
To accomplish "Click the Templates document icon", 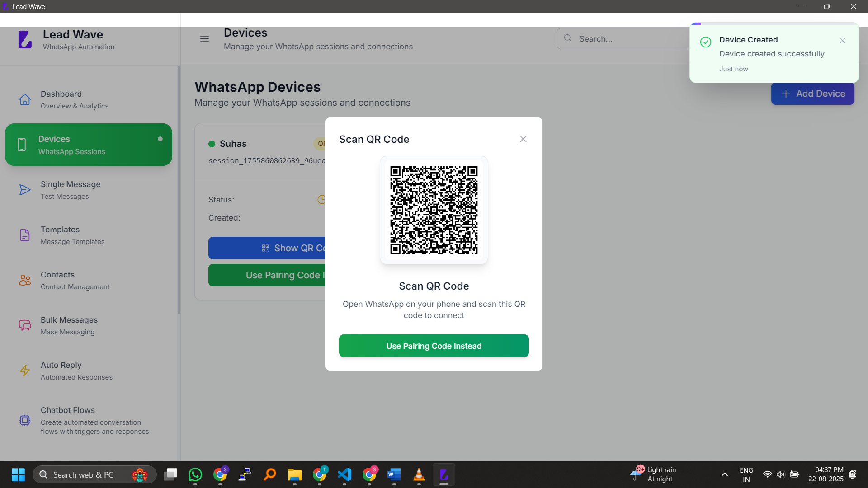I will (25, 235).
